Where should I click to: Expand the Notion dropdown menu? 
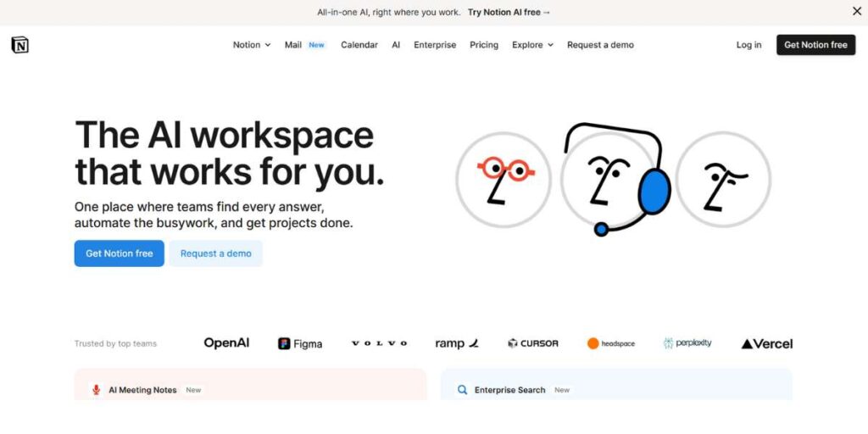(x=252, y=45)
